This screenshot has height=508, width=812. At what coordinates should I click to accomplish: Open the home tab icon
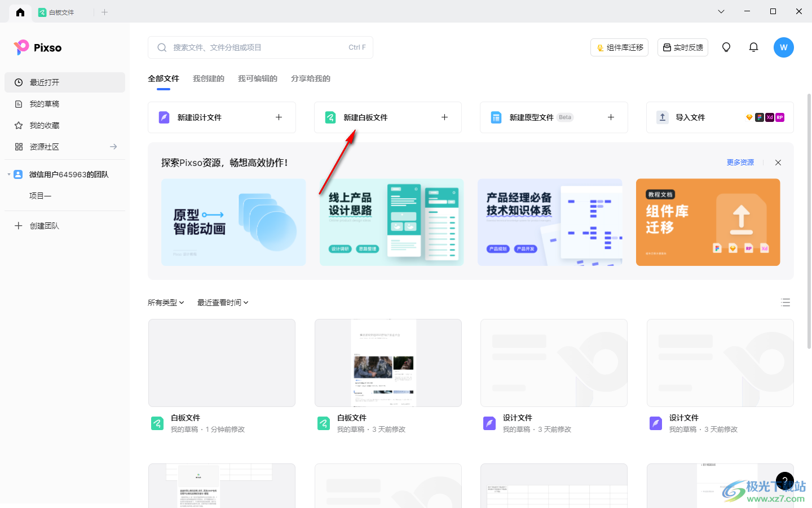20,12
